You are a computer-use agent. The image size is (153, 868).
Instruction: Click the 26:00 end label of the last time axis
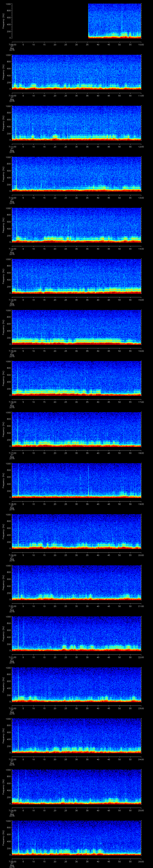[141, 861]
